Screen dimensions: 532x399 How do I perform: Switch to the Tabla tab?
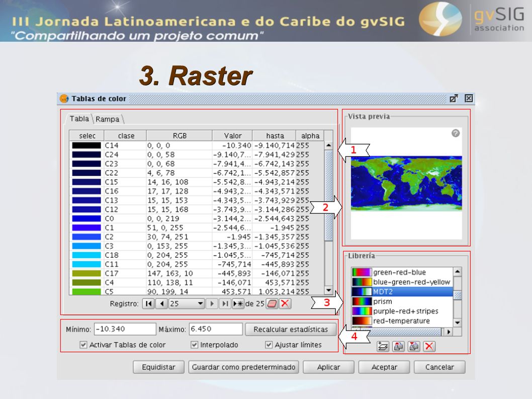79,119
